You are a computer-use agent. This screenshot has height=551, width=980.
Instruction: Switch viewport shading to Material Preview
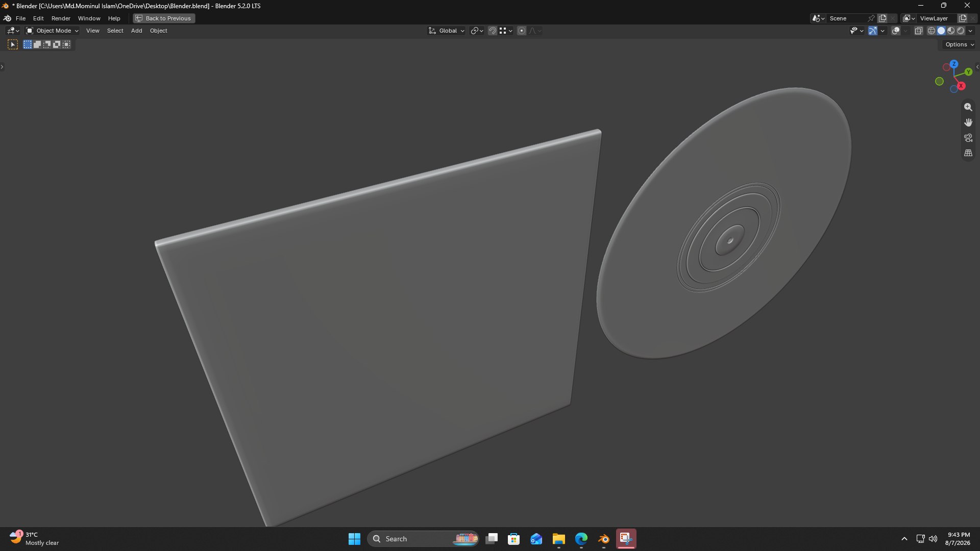pyautogui.click(x=951, y=31)
